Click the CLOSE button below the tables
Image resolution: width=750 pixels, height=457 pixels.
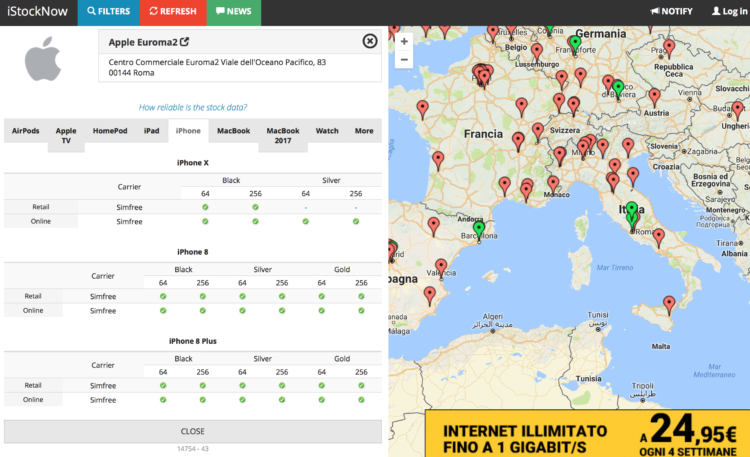pyautogui.click(x=193, y=431)
